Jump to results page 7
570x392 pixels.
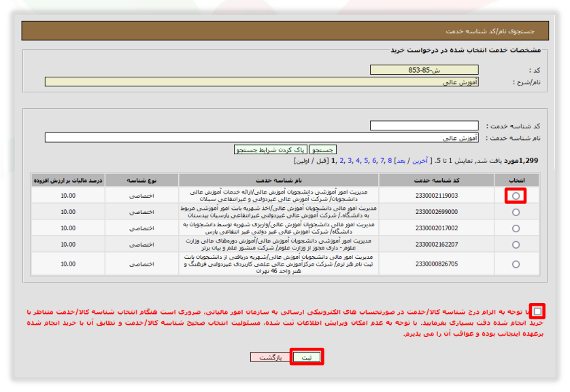tap(382, 161)
